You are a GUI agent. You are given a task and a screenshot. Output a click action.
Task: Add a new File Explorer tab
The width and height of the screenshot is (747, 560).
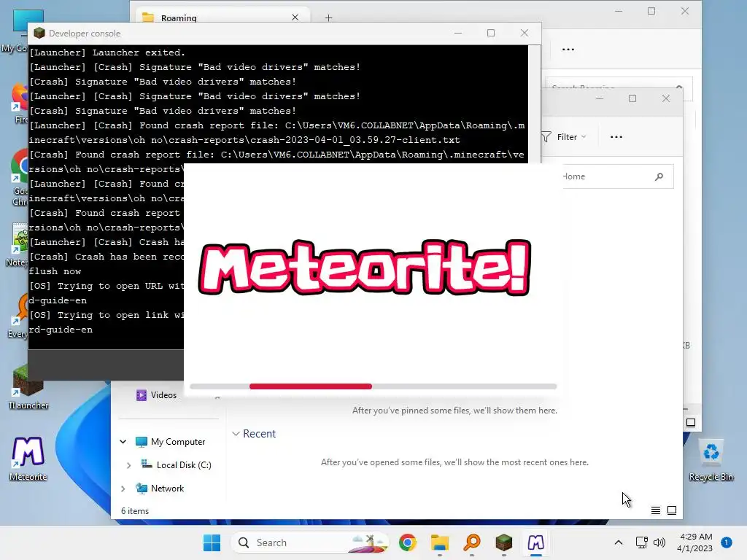(x=328, y=18)
